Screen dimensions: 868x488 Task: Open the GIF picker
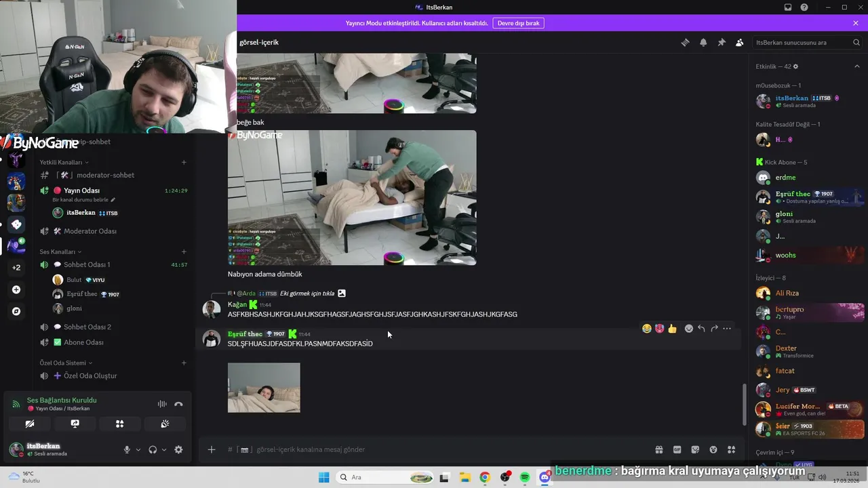click(677, 449)
